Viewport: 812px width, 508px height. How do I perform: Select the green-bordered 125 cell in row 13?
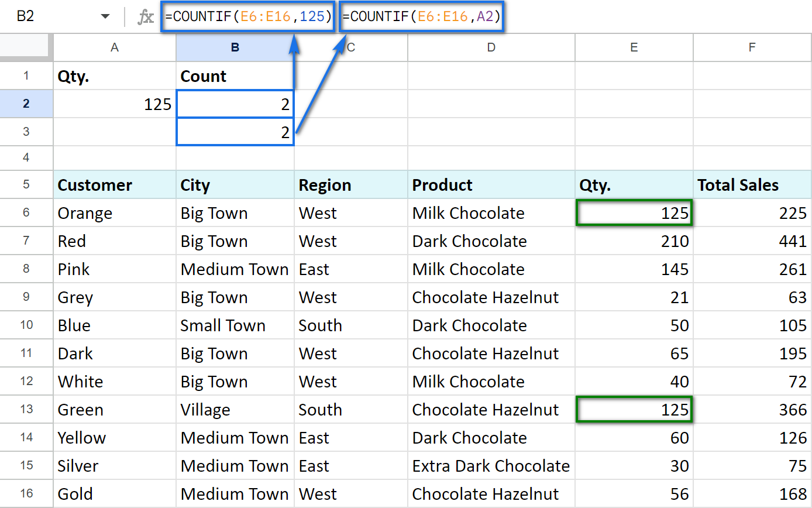[634, 409]
